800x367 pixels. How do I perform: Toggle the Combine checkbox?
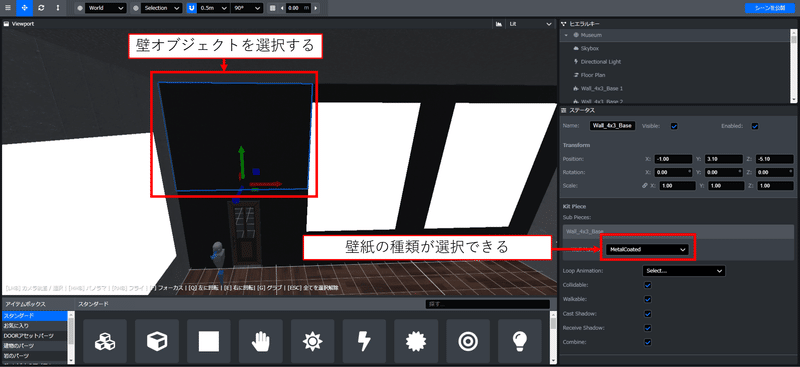(x=647, y=342)
